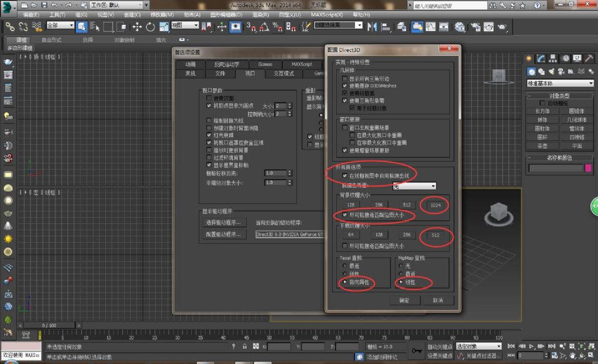This screenshot has height=364, width=598.
Task: Click the magenta object color swatch
Action: click(x=589, y=168)
